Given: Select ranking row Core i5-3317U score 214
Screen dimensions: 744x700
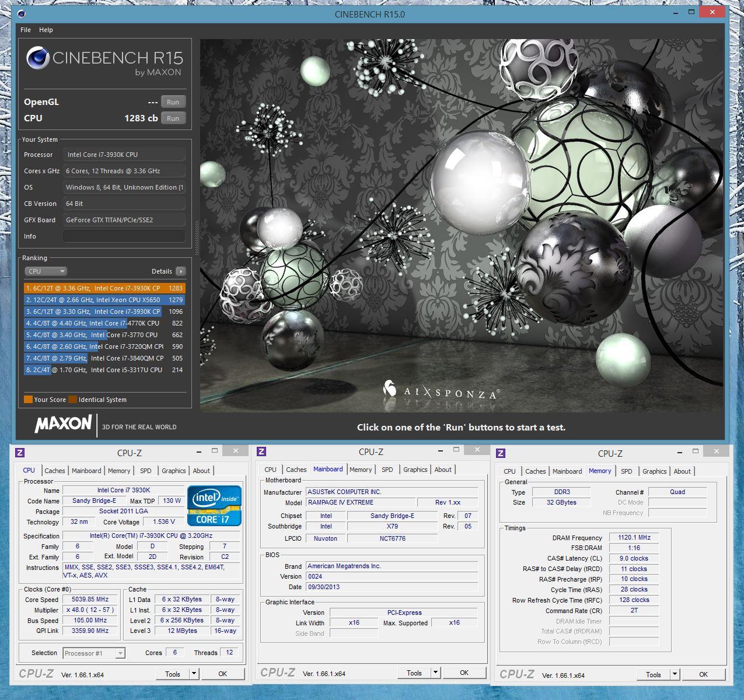Looking at the screenshot, I should coord(104,370).
